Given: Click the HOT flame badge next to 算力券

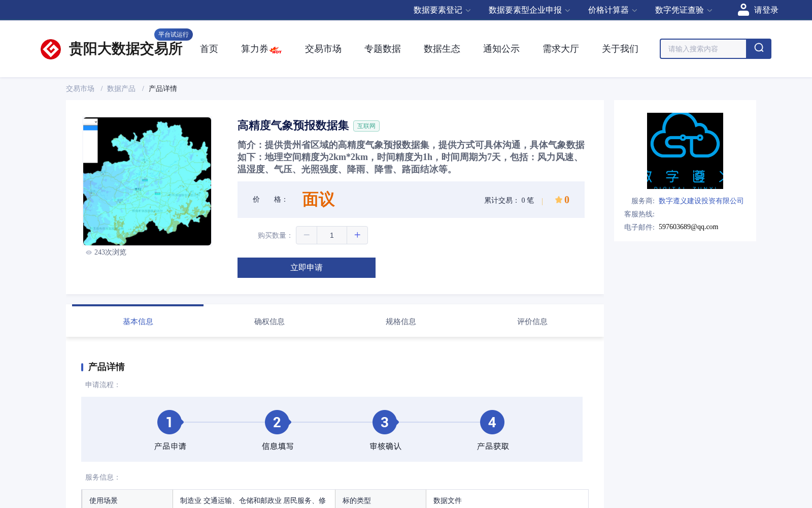Looking at the screenshot, I should 276,50.
